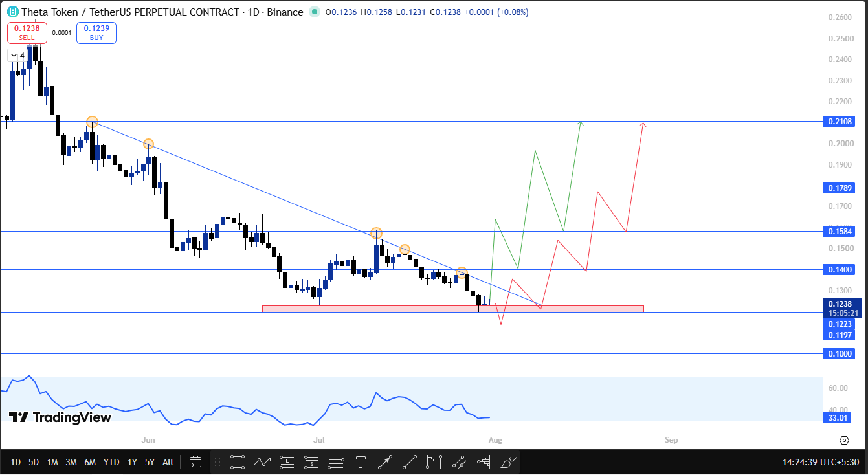Select the Brush drawing tool
The width and height of the screenshot is (868, 475).
pos(508,462)
